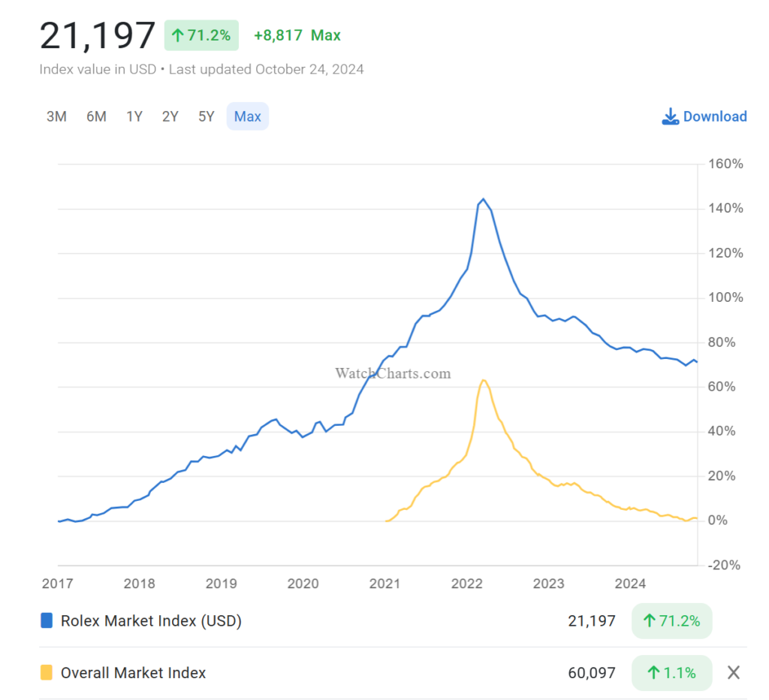Click the 21,197 value in legend row
This screenshot has width=769, height=700.
tap(592, 621)
